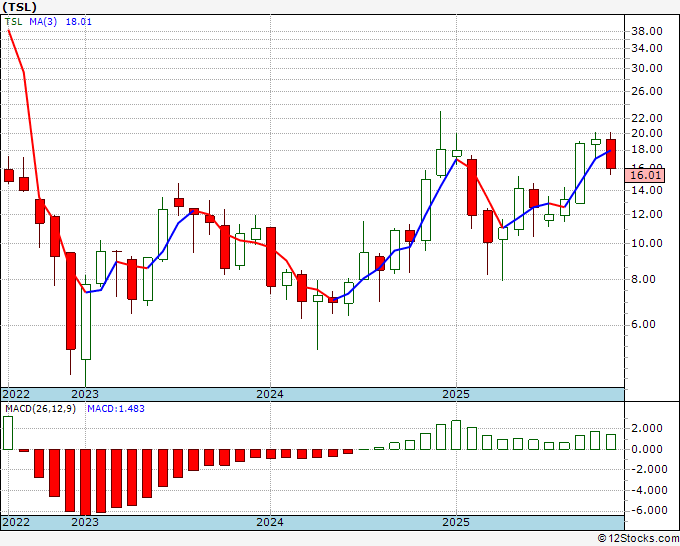Screen dimensions: 680x546
Task: Click the 30.00 price axis label
Action: (x=647, y=68)
